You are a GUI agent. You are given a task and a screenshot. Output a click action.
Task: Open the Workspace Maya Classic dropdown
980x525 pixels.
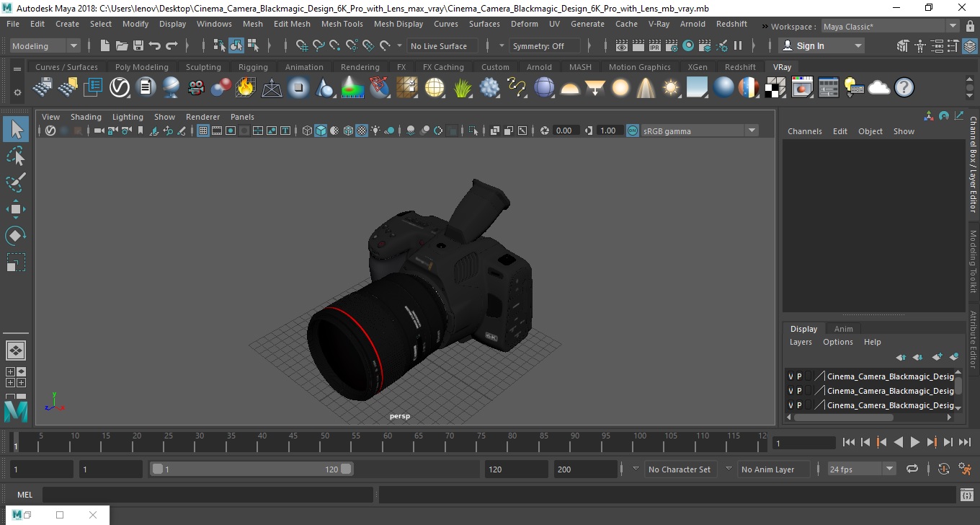pyautogui.click(x=891, y=27)
